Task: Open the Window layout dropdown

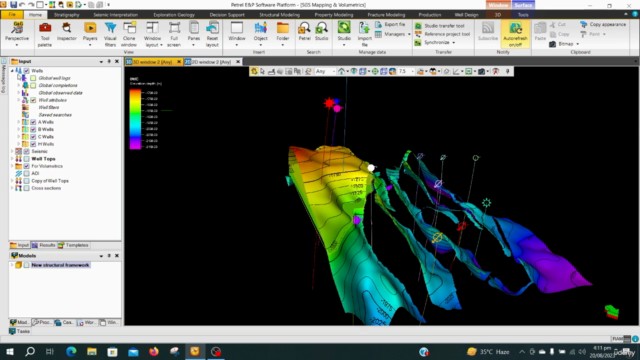Action: 152,34
